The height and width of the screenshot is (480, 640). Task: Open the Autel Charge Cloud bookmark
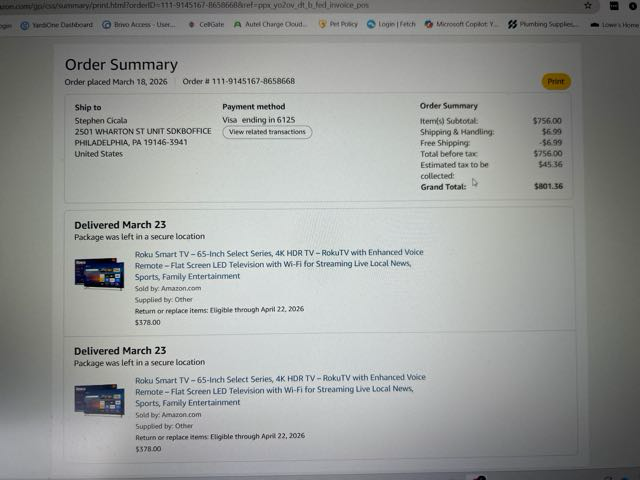tap(270, 24)
